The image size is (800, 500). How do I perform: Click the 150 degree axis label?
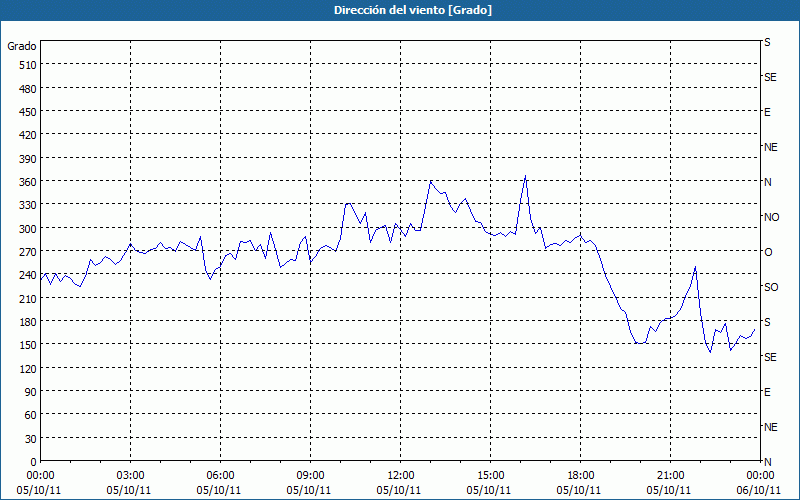click(28, 345)
